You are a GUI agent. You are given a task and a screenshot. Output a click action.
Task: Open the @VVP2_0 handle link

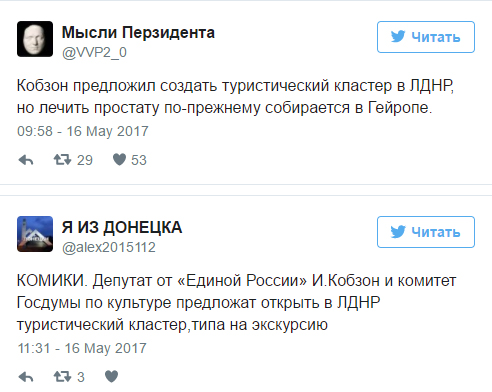point(94,53)
